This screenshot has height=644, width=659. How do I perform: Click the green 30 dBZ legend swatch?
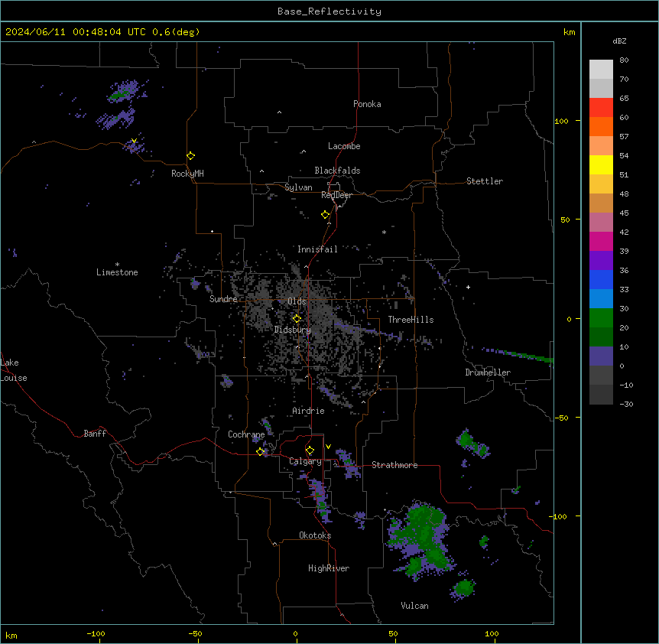(601, 318)
